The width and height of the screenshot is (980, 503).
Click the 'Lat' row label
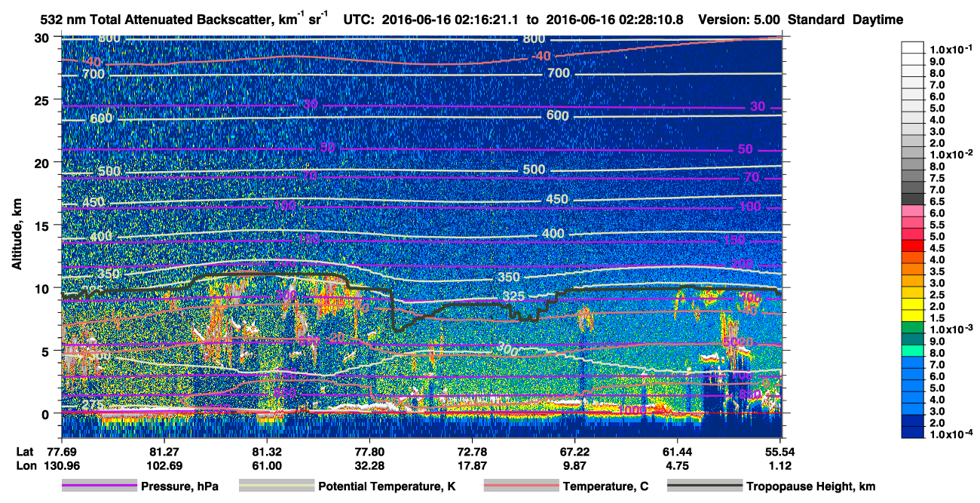26,450
